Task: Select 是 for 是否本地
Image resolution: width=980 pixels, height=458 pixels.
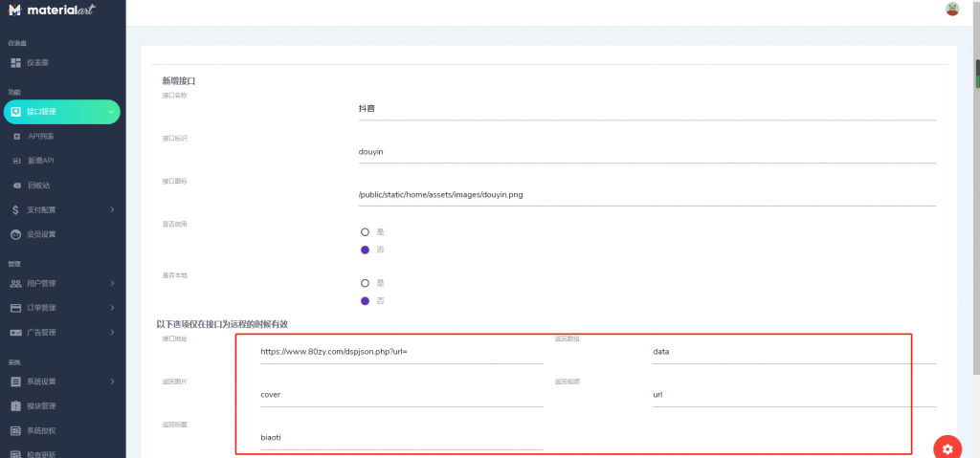Action: click(365, 283)
